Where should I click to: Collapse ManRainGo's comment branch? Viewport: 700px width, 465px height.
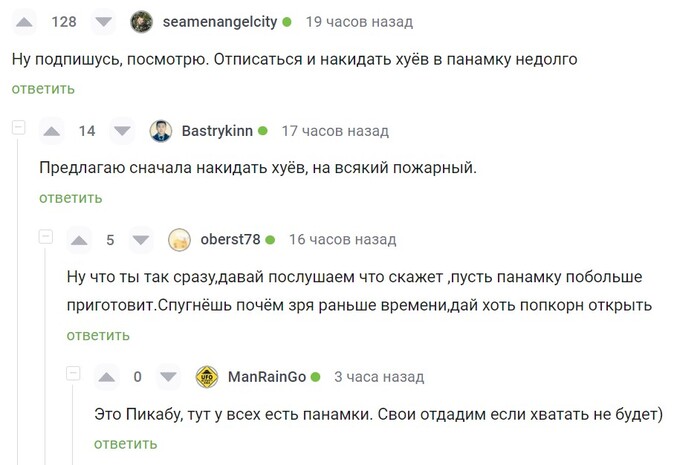(x=73, y=374)
